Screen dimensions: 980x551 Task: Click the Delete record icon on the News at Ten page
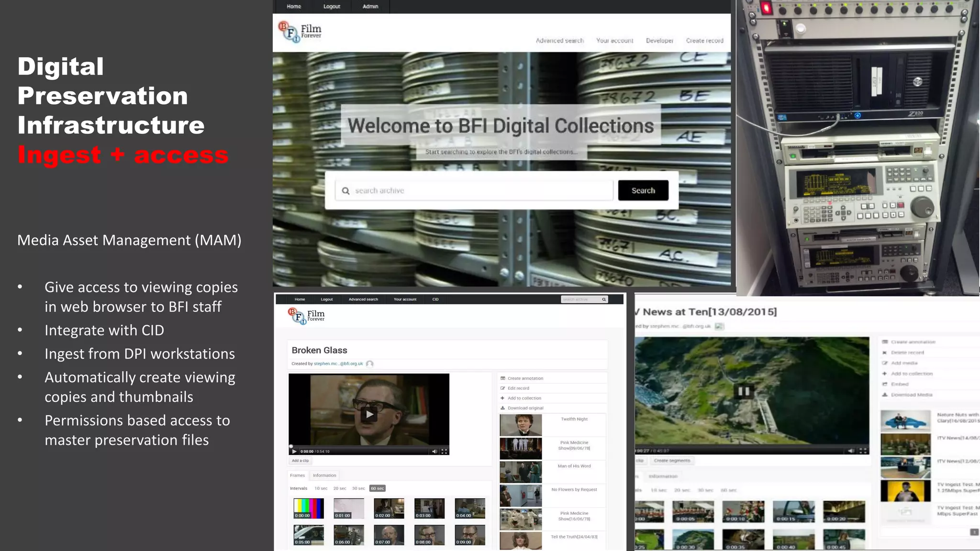pos(885,353)
